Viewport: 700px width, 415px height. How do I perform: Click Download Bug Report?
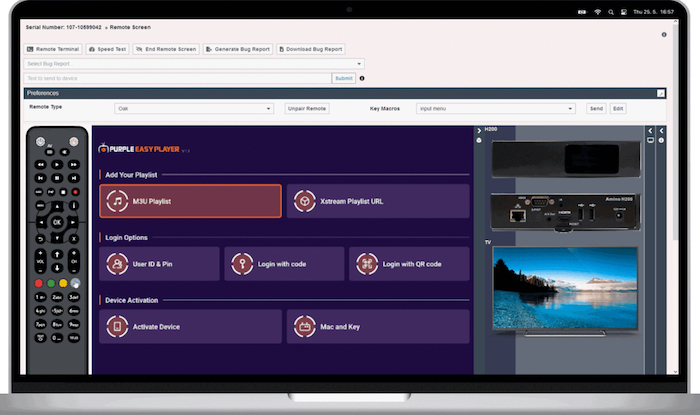tap(311, 49)
